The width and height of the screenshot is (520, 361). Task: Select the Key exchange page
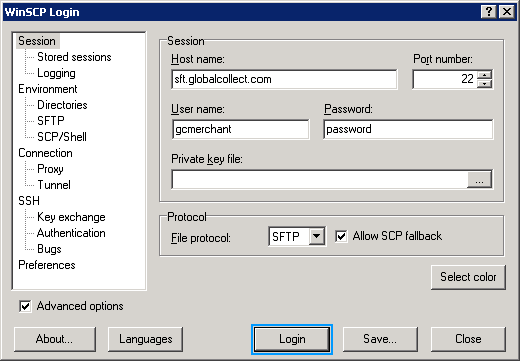coord(71,217)
